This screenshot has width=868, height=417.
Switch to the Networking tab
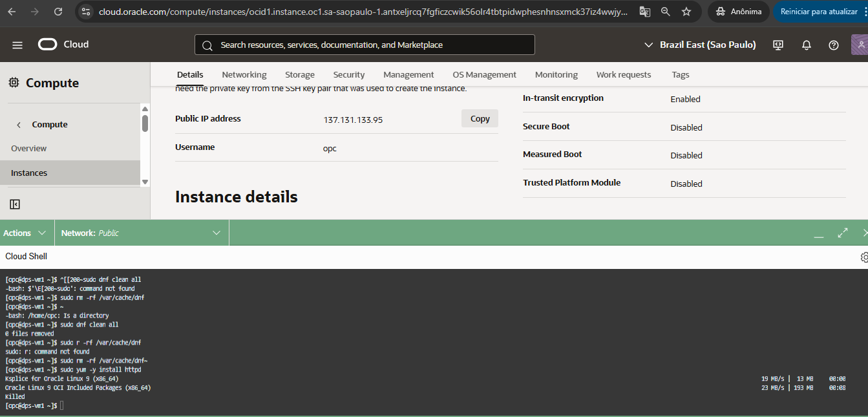pos(244,74)
